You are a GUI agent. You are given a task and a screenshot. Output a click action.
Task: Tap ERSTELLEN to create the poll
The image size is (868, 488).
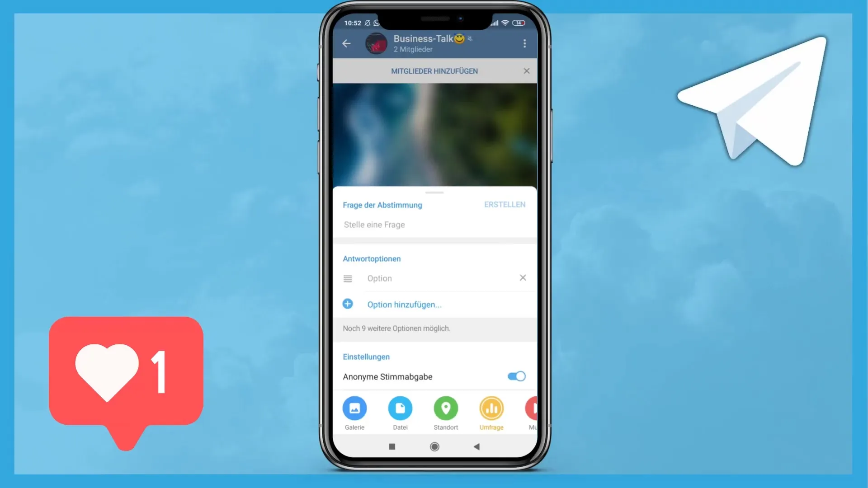point(505,204)
